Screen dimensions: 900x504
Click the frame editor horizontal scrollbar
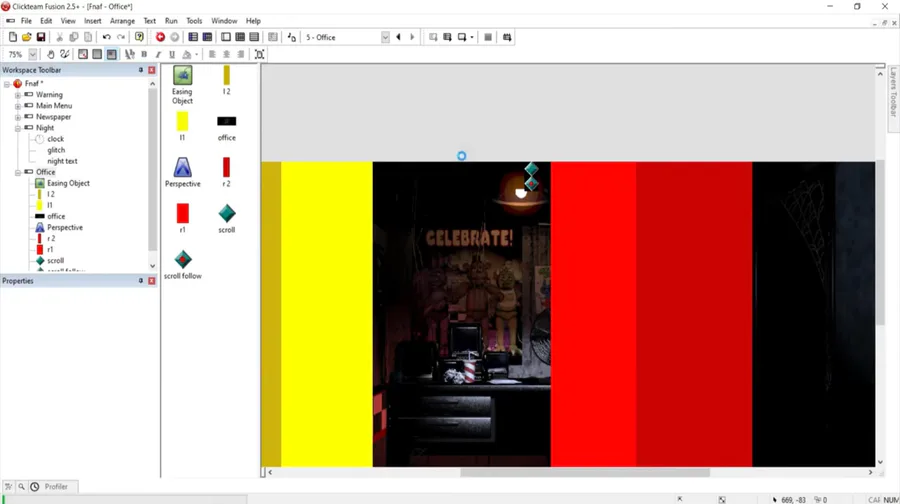coord(585,472)
